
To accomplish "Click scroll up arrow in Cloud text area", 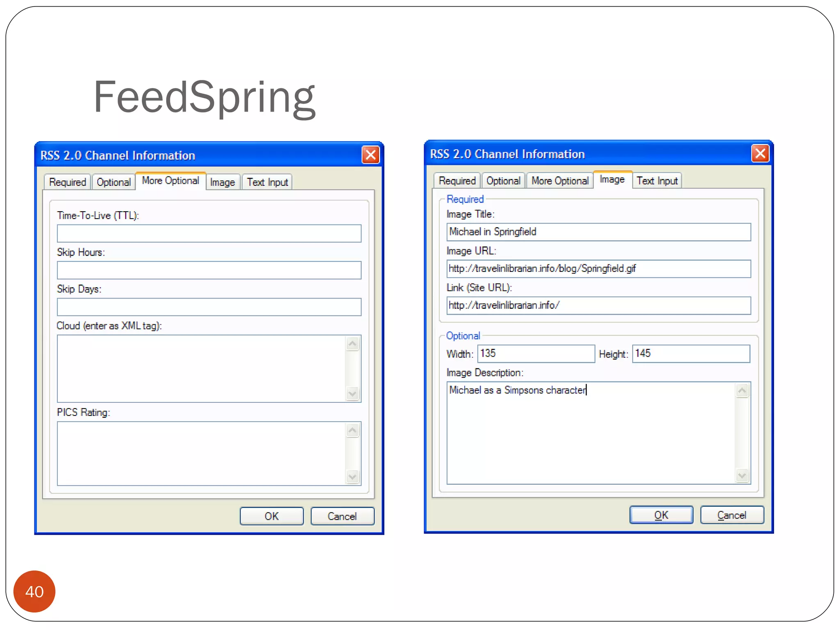I will [353, 344].
